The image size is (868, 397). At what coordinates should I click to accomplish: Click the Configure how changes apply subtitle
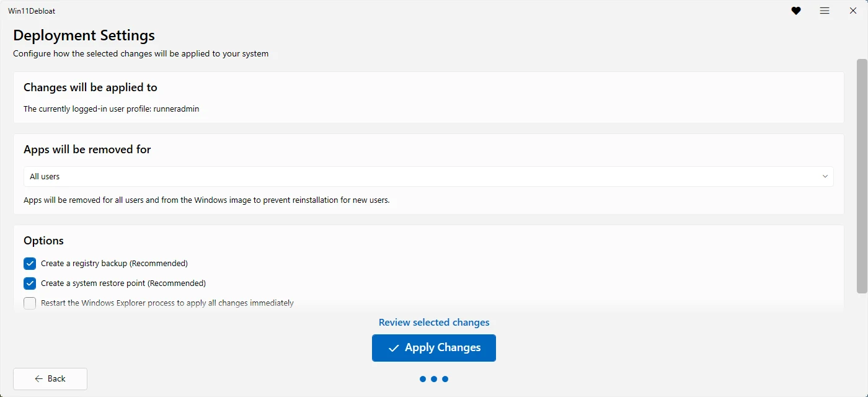(141, 54)
